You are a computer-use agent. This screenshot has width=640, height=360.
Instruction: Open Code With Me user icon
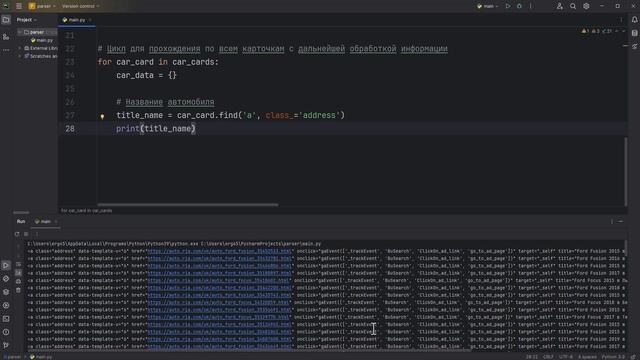pyautogui.click(x=560, y=6)
